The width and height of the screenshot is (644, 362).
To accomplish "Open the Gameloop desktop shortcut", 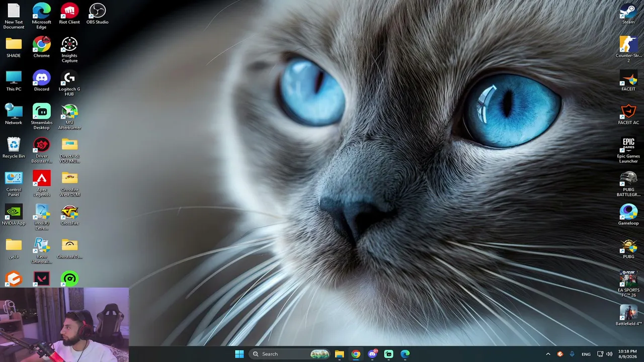I will (628, 215).
